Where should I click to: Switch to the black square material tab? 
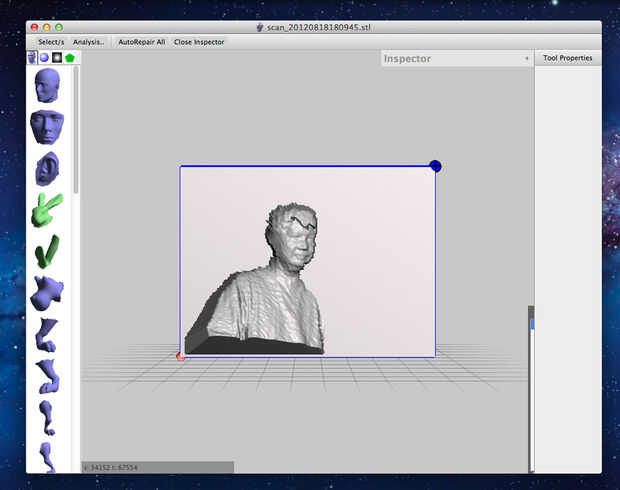point(57,58)
